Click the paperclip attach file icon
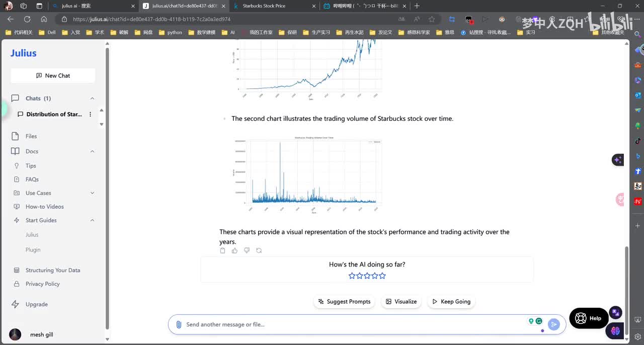Image resolution: width=644 pixels, height=345 pixels. (x=179, y=324)
